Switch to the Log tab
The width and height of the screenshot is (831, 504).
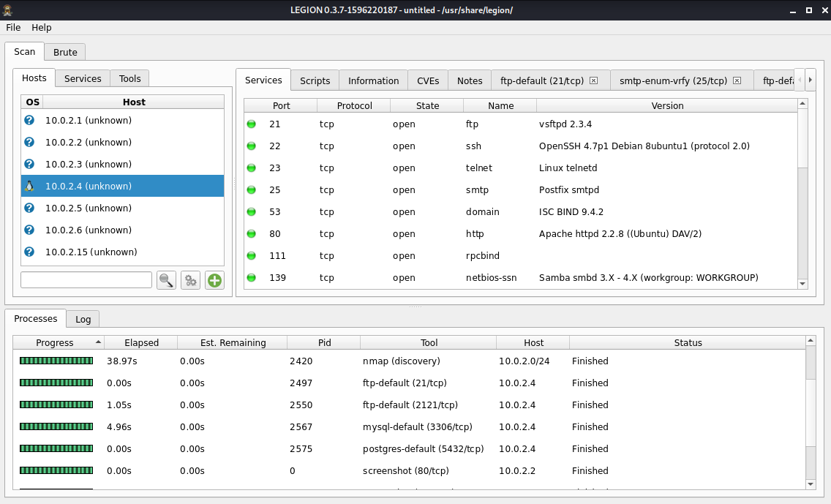pyautogui.click(x=83, y=319)
